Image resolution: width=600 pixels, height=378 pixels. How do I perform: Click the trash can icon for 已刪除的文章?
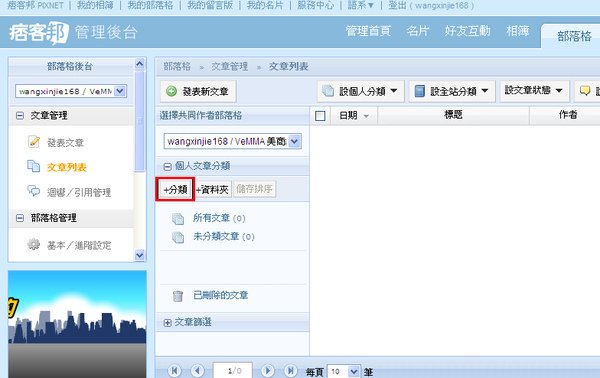pyautogui.click(x=178, y=296)
